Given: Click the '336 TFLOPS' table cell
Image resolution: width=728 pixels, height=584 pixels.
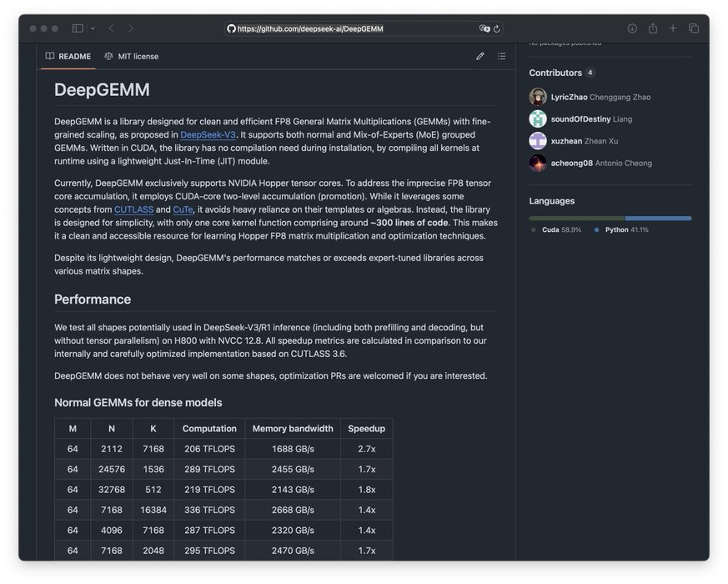Looking at the screenshot, I should pos(209,510).
